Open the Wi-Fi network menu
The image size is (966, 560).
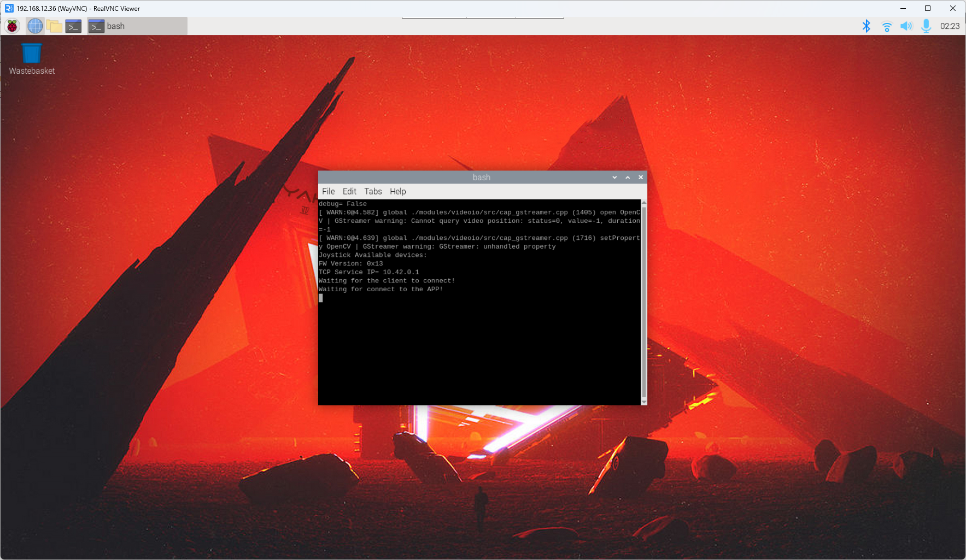pos(886,26)
